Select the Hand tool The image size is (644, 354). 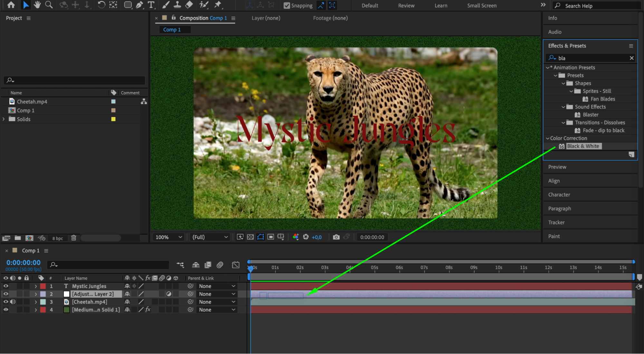[37, 5]
